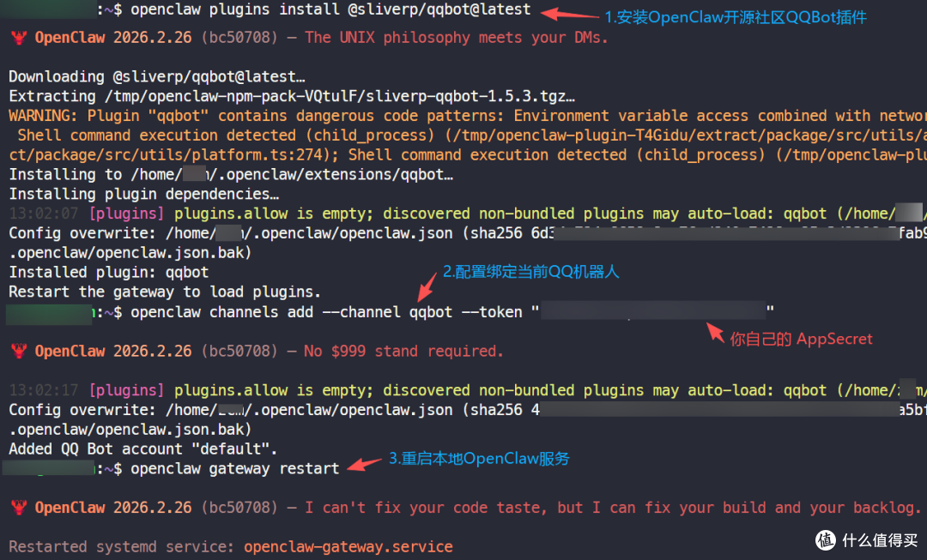Click the tagline "The UNIX philosophy meets your DMs."
Screen dimensions: 927x560
(x=457, y=38)
